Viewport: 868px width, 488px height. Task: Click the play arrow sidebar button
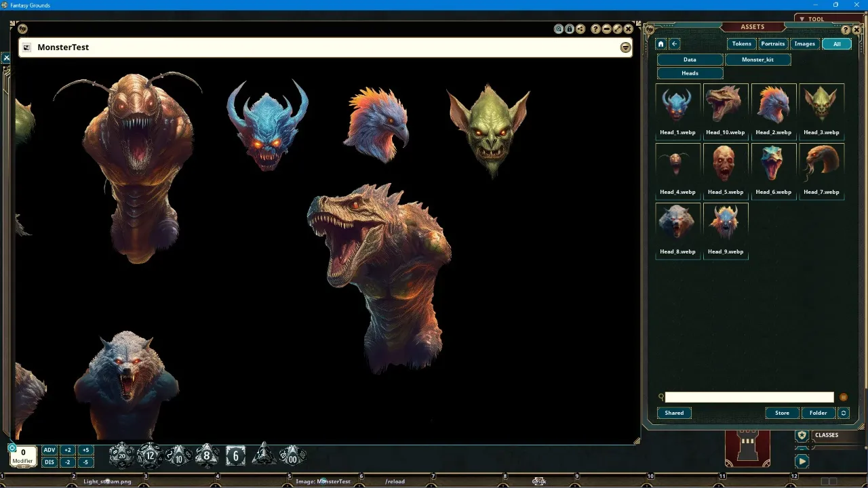click(802, 461)
